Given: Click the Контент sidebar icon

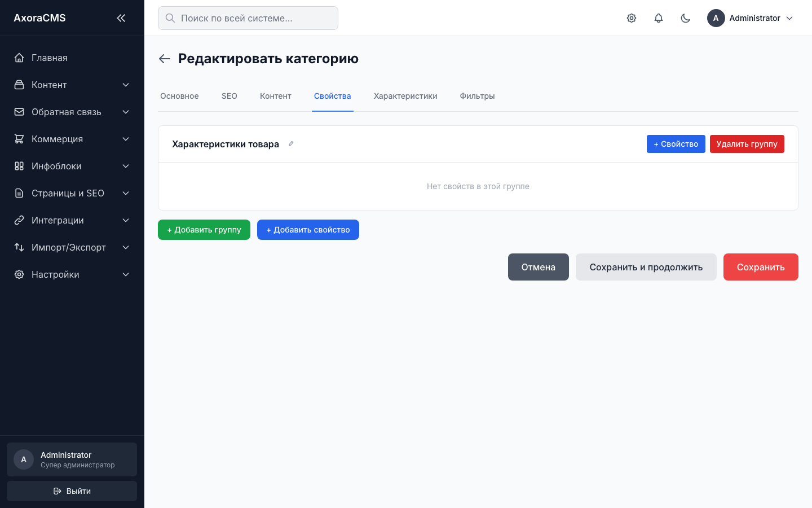Looking at the screenshot, I should pos(19,85).
